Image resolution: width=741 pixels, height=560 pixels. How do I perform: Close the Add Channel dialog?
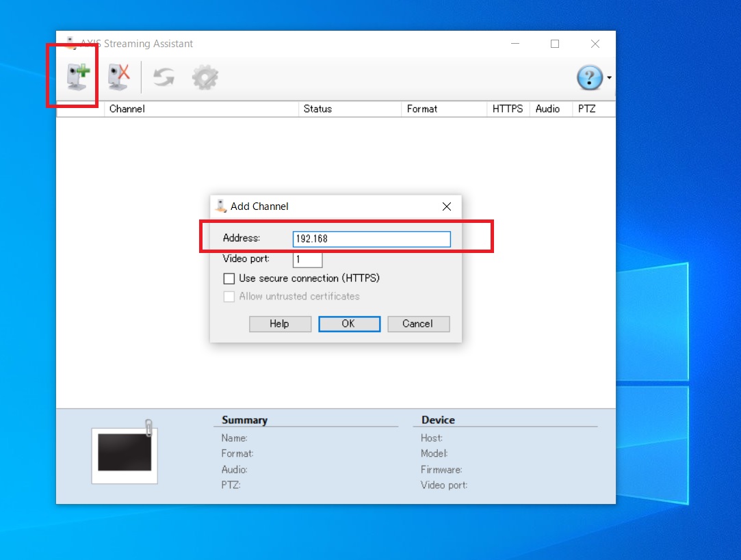[x=447, y=206]
